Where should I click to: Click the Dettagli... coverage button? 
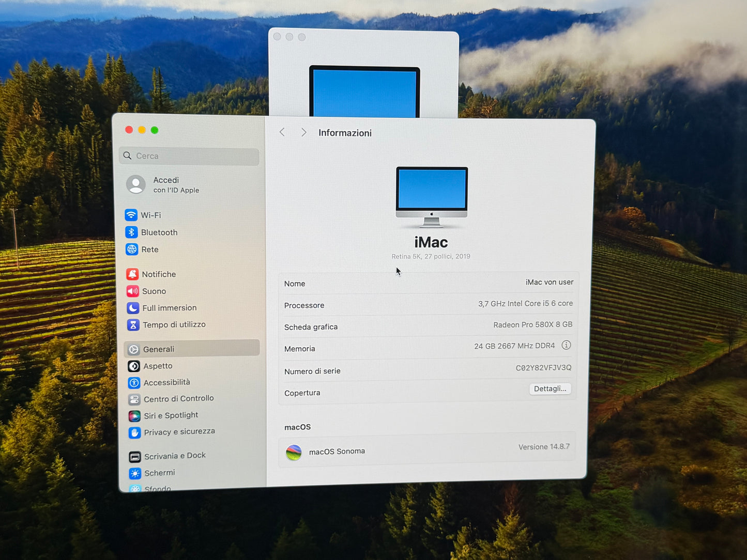coord(550,388)
